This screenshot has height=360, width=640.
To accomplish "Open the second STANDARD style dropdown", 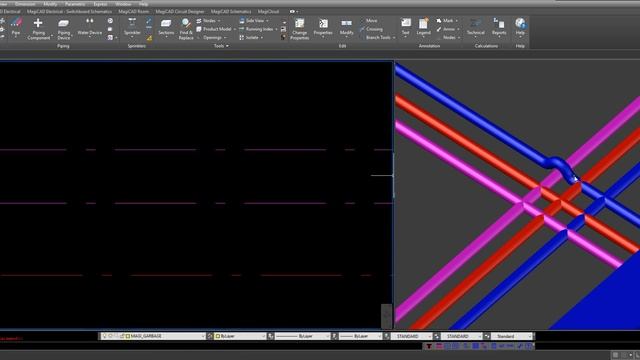I will [x=461, y=336].
